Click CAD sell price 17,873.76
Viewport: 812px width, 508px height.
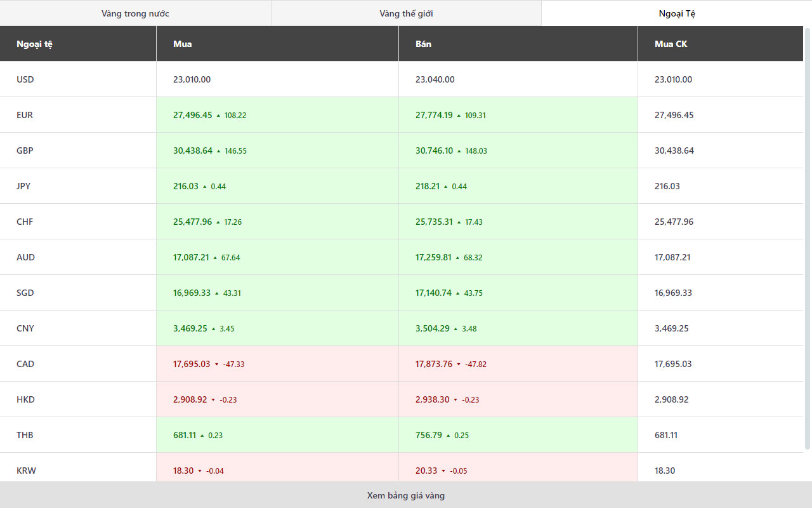pos(434,364)
